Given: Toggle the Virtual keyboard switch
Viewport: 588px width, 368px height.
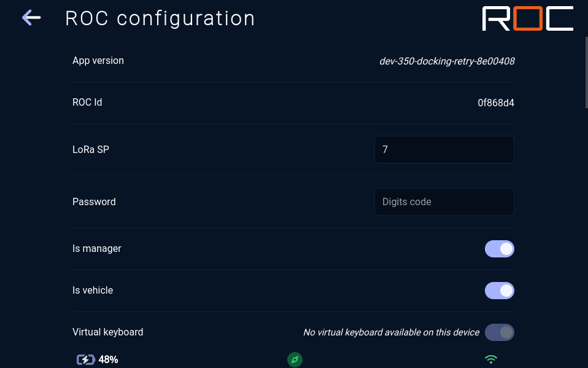Looking at the screenshot, I should [x=500, y=332].
